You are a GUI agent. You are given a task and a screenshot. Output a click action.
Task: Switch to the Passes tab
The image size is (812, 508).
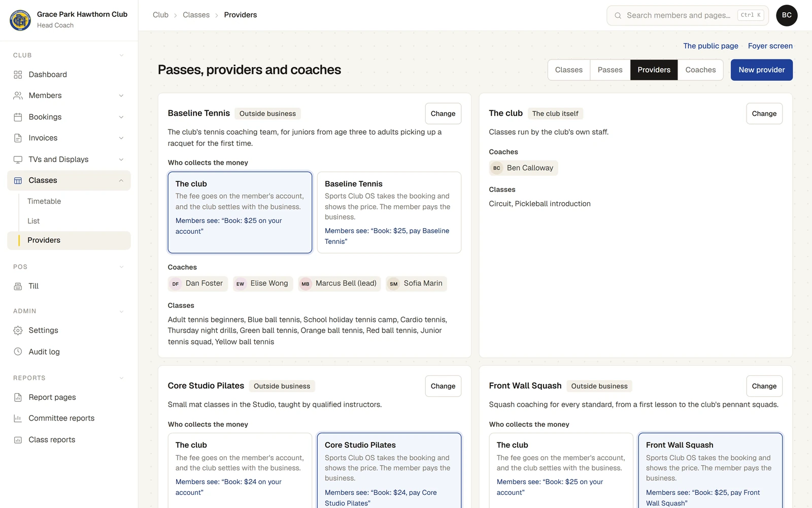[610, 70]
